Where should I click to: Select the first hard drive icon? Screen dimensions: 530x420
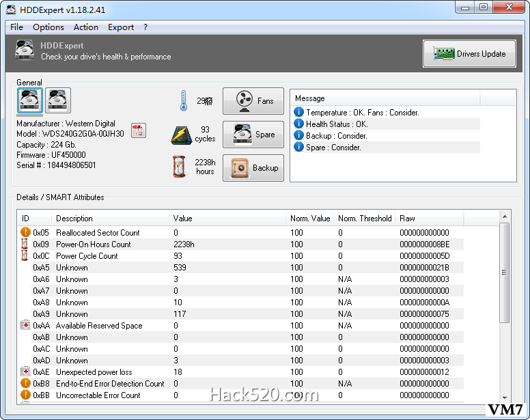click(30, 100)
